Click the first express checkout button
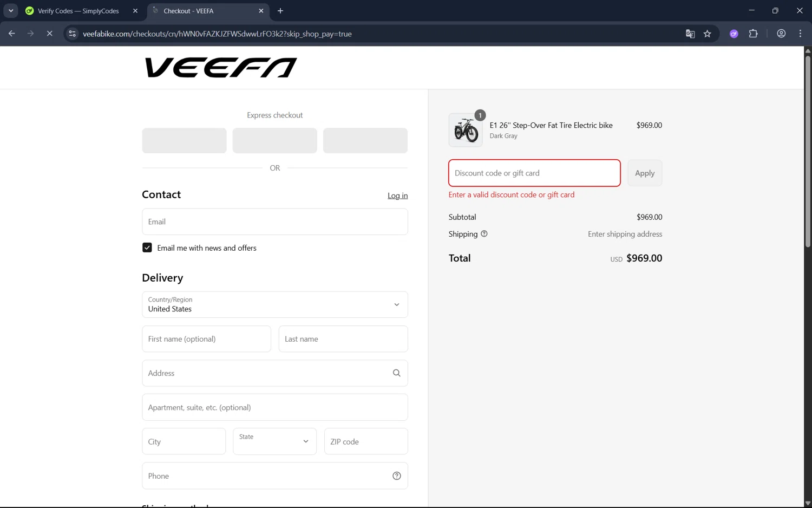Screen dimensions: 812x508 coord(185,141)
